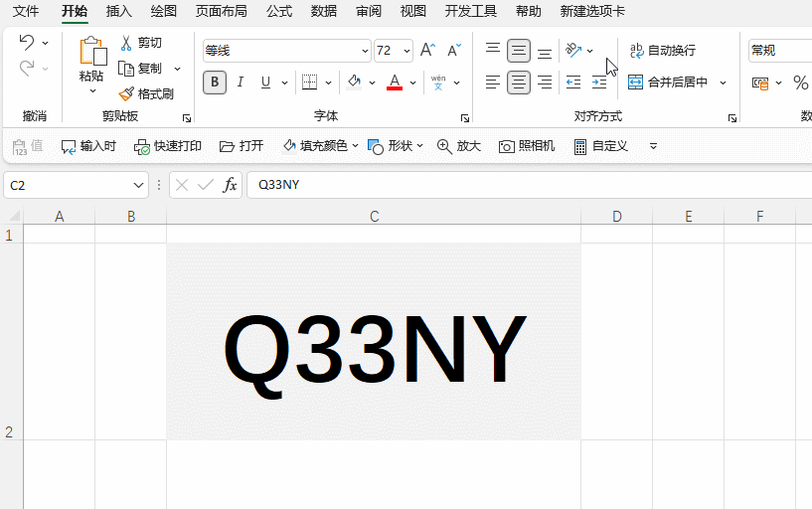Click the Camera (照相机) tool icon

[507, 146]
